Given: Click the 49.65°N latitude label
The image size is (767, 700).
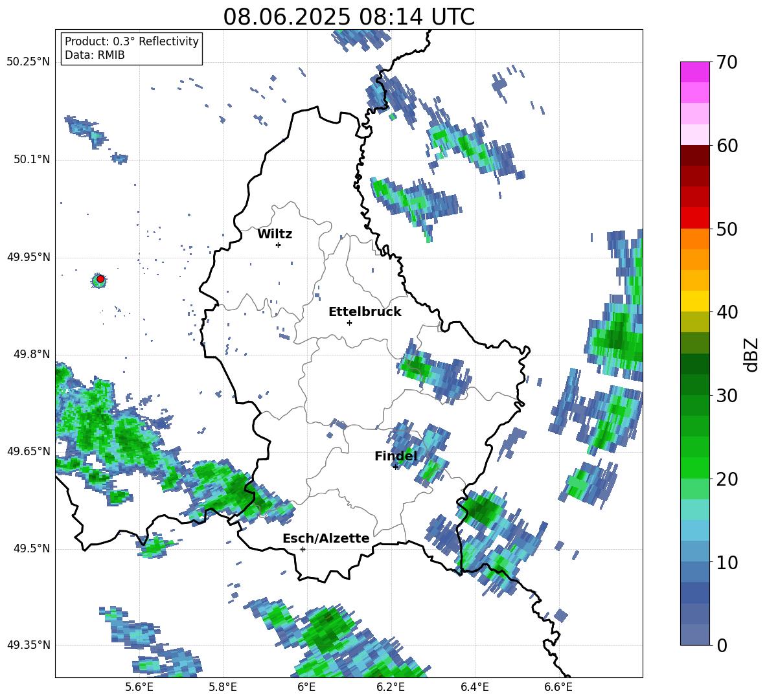Looking at the screenshot, I should pos(29,451).
